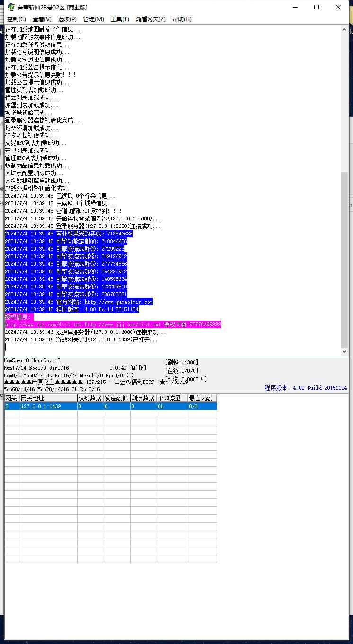Select the 127.0.0.1:1439 gateway address cell
353x644 pixels.
(x=49, y=406)
